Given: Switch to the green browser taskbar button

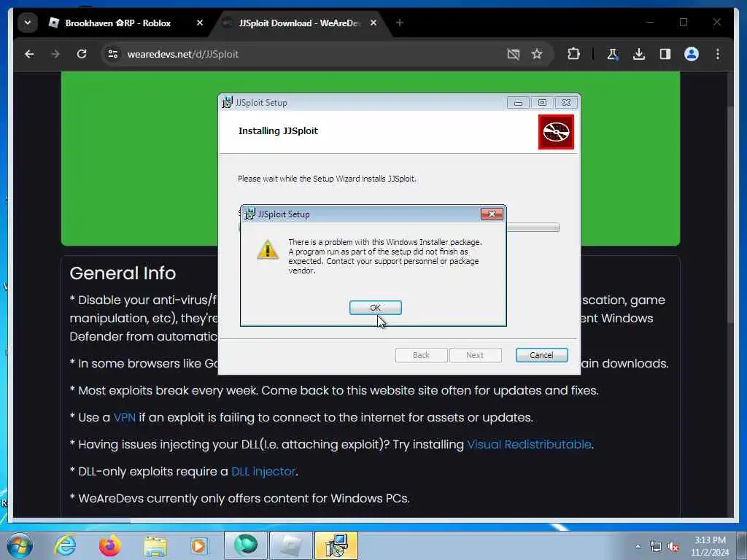Looking at the screenshot, I should [246, 545].
